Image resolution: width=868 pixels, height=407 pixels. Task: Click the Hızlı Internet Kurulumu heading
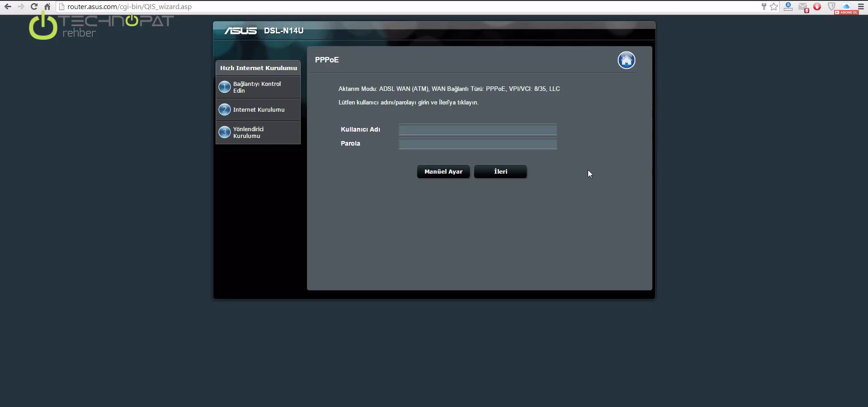tap(259, 68)
